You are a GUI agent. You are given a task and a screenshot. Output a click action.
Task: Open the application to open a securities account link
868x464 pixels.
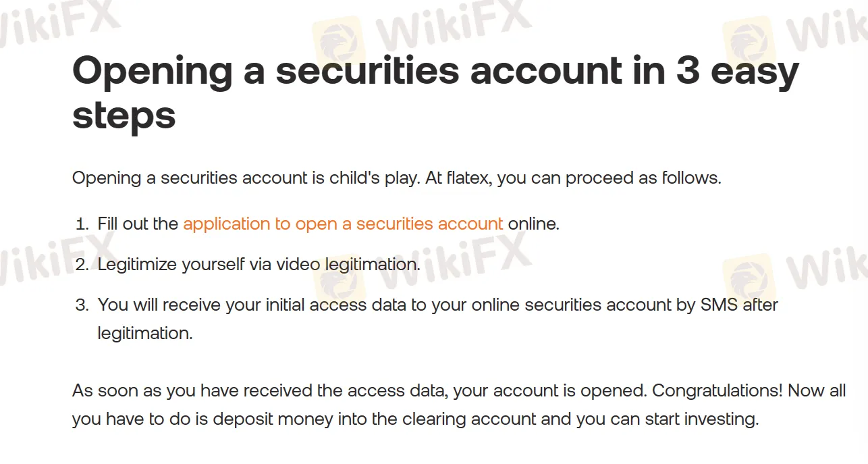pyautogui.click(x=343, y=224)
